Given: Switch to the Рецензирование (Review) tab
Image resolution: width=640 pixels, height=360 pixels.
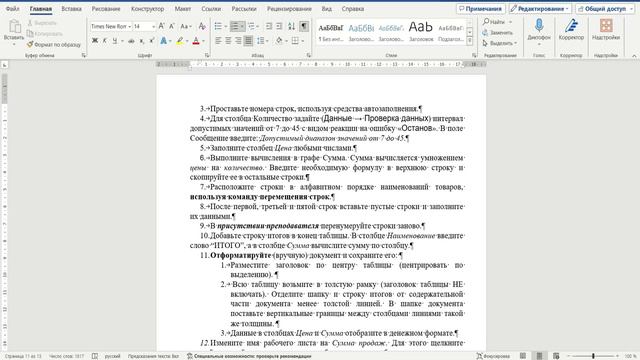Looking at the screenshot, I should pyautogui.click(x=289, y=9).
